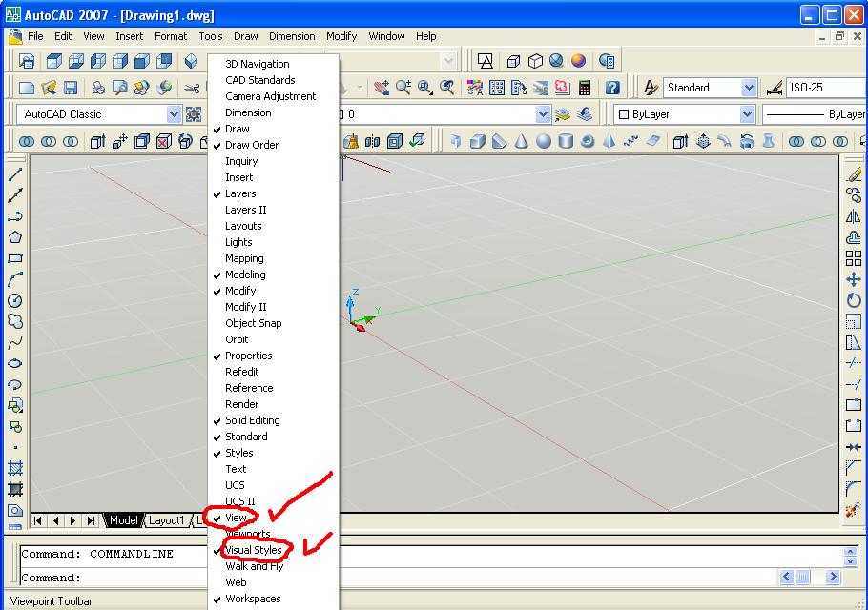Image resolution: width=868 pixels, height=610 pixels.
Task: Click the Rotate tool in Modify toolbar
Action: click(854, 300)
